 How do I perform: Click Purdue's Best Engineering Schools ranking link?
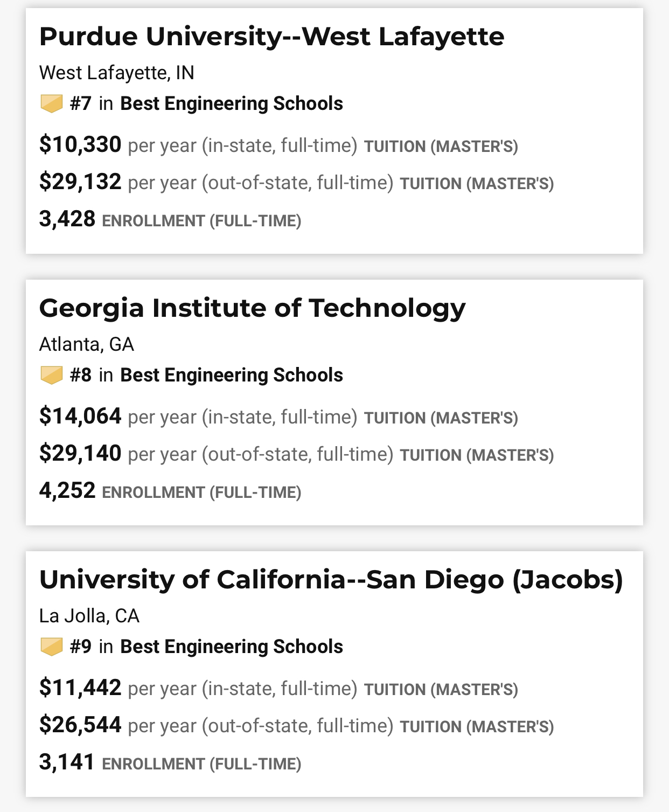coord(231,103)
